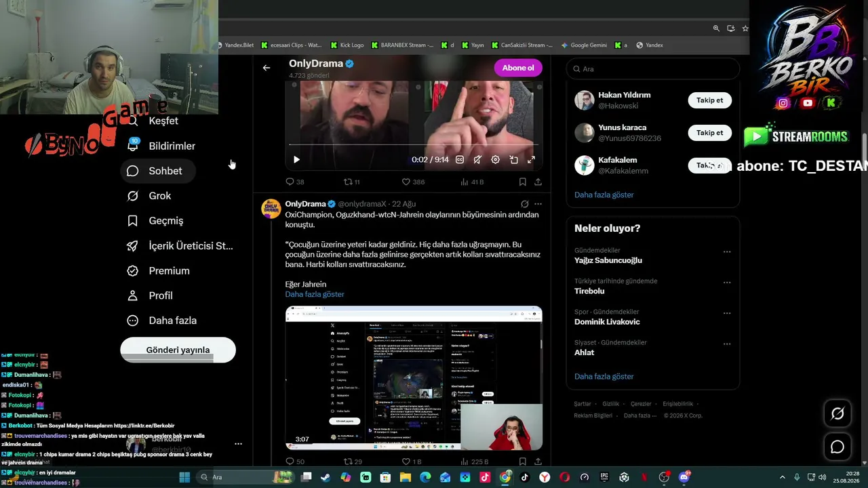Screen dimensions: 868x488
Task: Open the 3:07 video thumbnail
Action: pos(414,378)
